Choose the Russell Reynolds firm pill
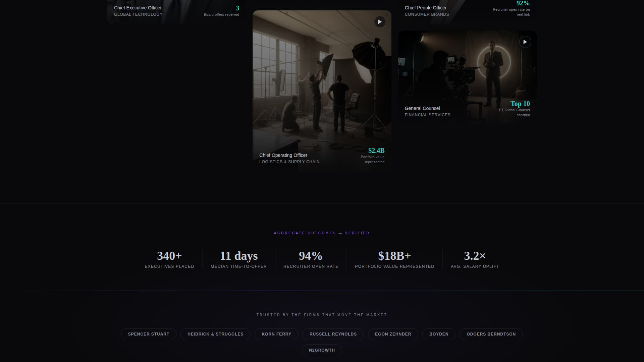The width and height of the screenshot is (644, 362). pyautogui.click(x=333, y=334)
